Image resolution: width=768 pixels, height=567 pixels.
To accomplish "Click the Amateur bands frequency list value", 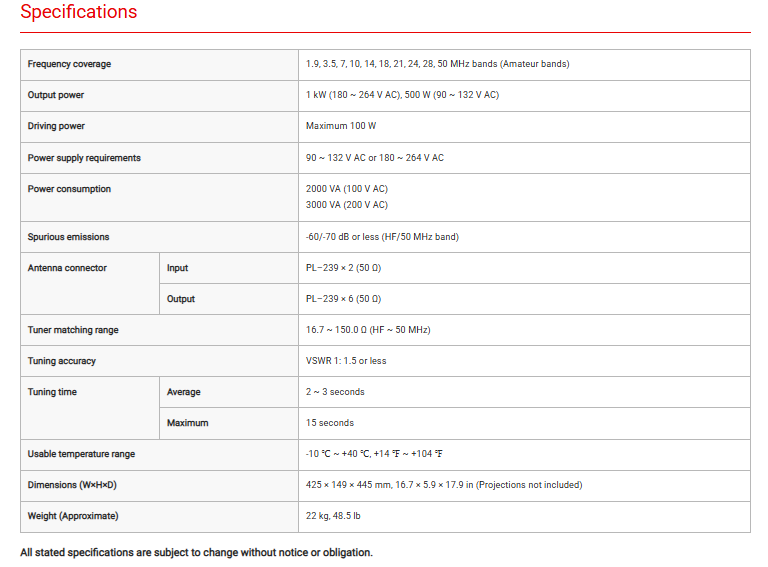I will click(x=437, y=64).
